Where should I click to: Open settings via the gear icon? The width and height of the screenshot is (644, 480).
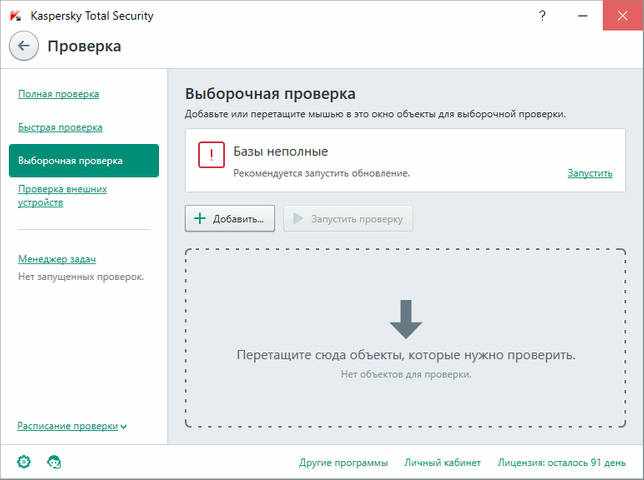click(x=24, y=462)
